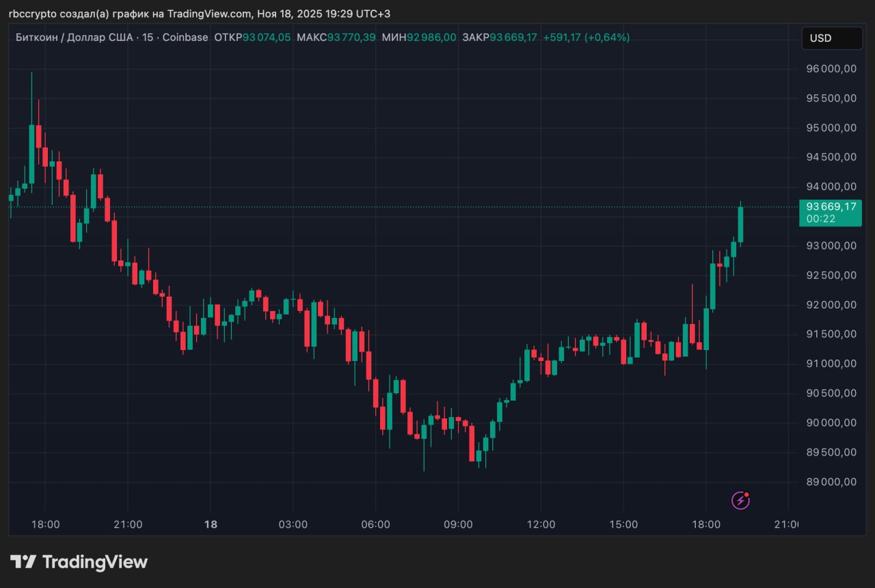Image resolution: width=875 pixels, height=588 pixels.
Task: Click the 03:00 time axis label
Action: click(x=293, y=524)
